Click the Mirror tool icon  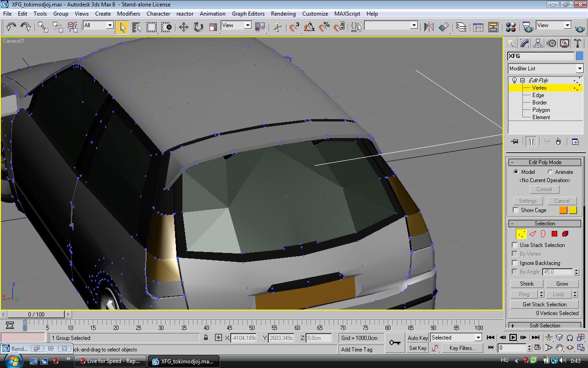(x=429, y=27)
